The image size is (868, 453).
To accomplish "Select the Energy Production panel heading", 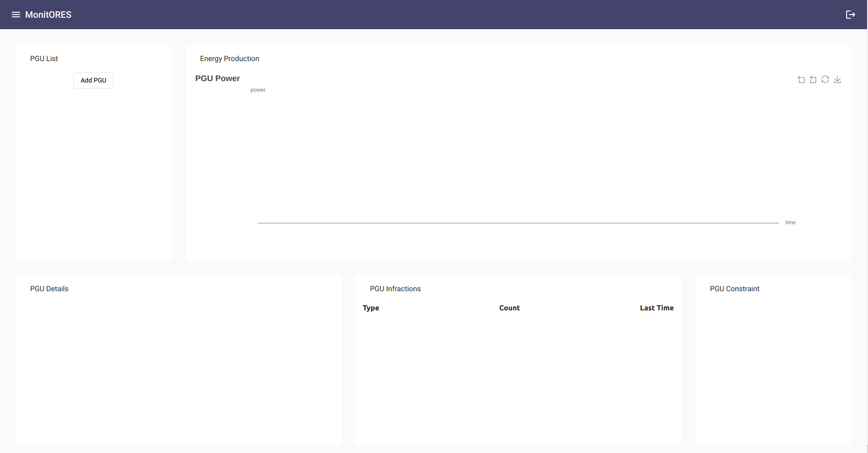I will tap(229, 59).
